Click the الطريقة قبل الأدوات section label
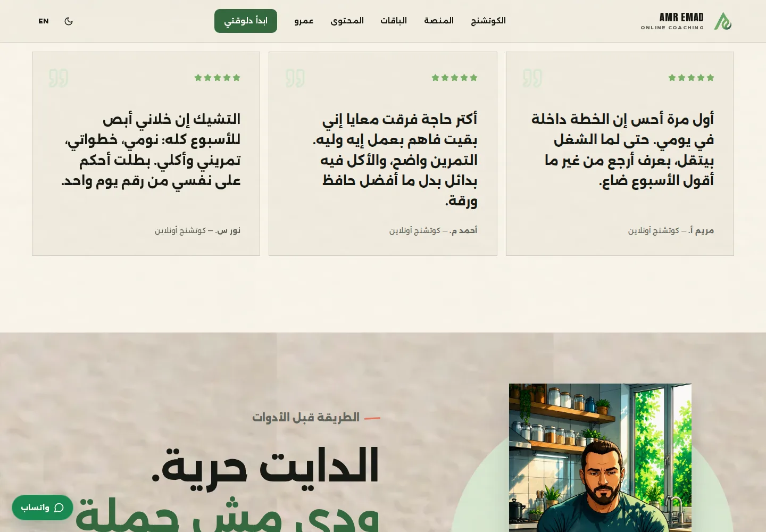 click(306, 418)
